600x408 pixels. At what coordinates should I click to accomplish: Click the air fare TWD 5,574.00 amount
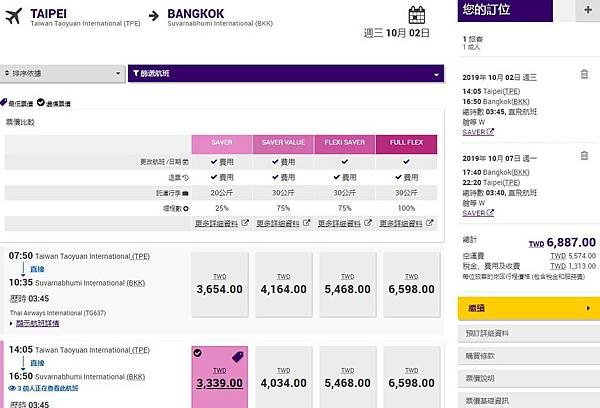click(573, 256)
